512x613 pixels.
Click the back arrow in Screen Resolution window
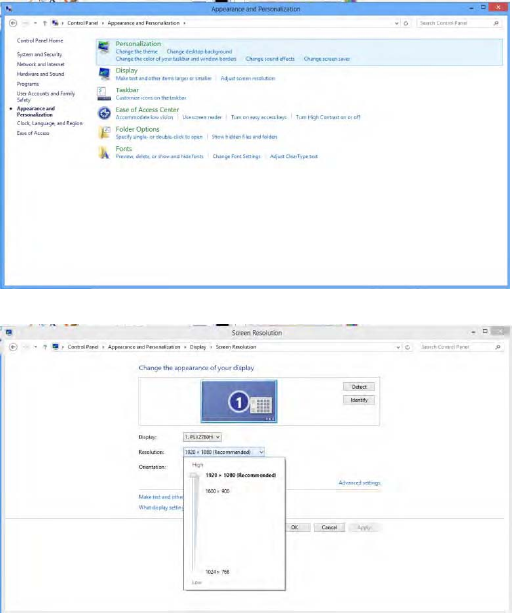(x=13, y=347)
